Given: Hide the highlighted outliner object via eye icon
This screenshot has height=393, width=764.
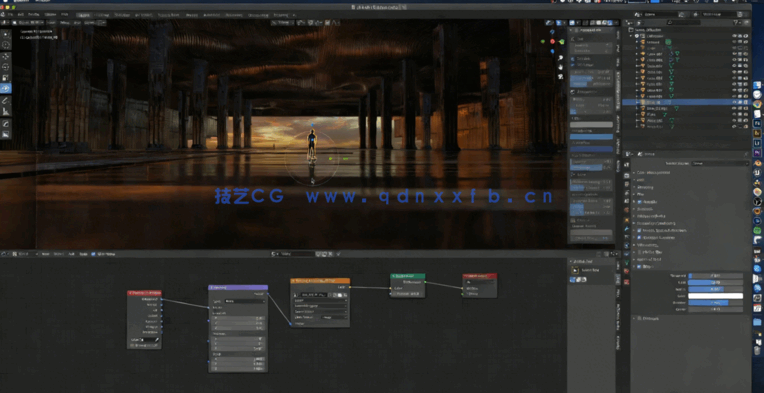Looking at the screenshot, I should (x=735, y=102).
